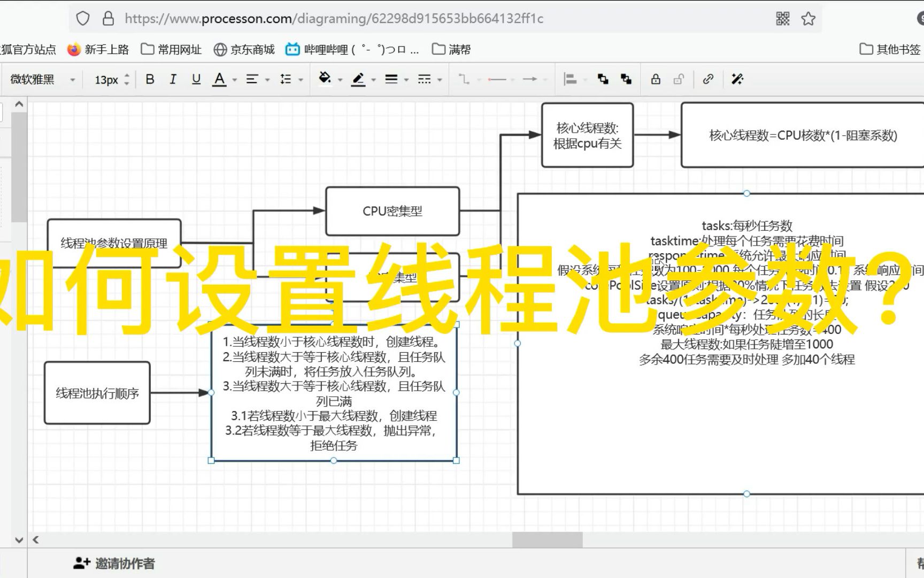
Task: Open the 常用网址 bookmark folder
Action: pyautogui.click(x=171, y=49)
